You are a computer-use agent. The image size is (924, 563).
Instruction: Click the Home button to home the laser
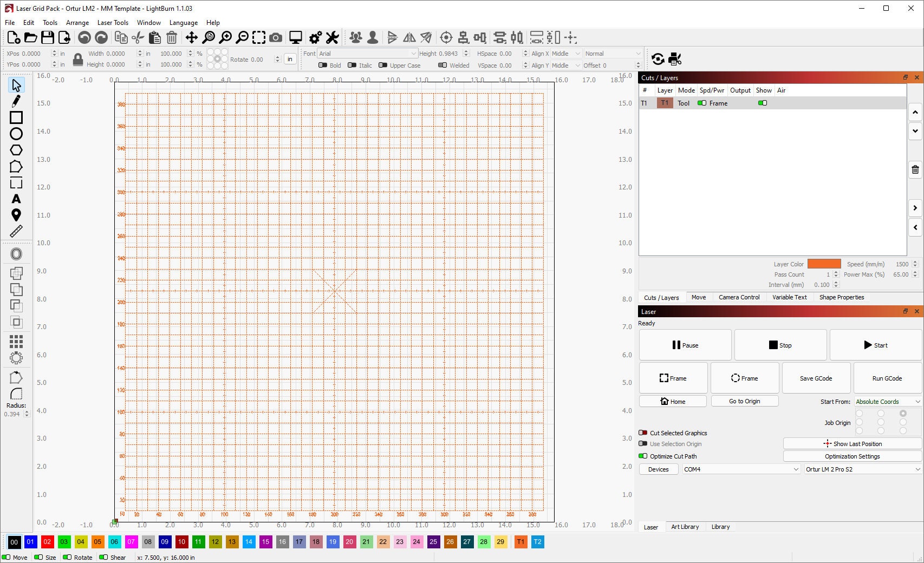(673, 401)
